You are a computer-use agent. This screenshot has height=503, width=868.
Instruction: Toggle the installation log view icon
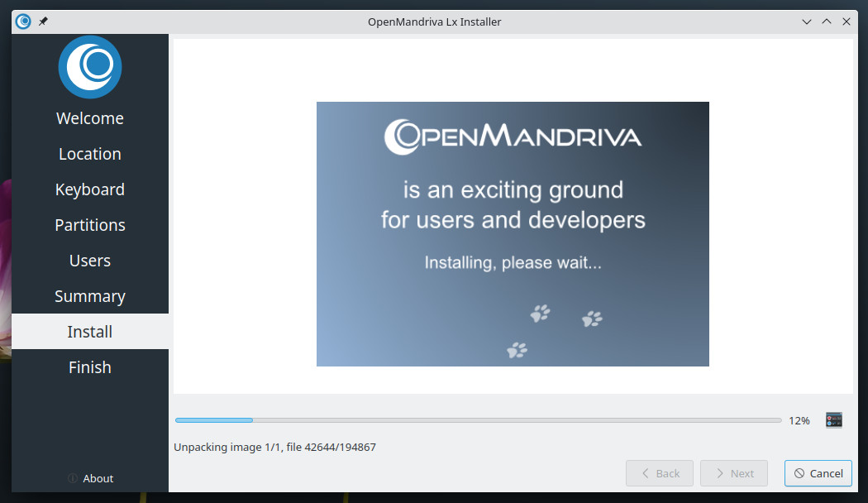click(833, 420)
